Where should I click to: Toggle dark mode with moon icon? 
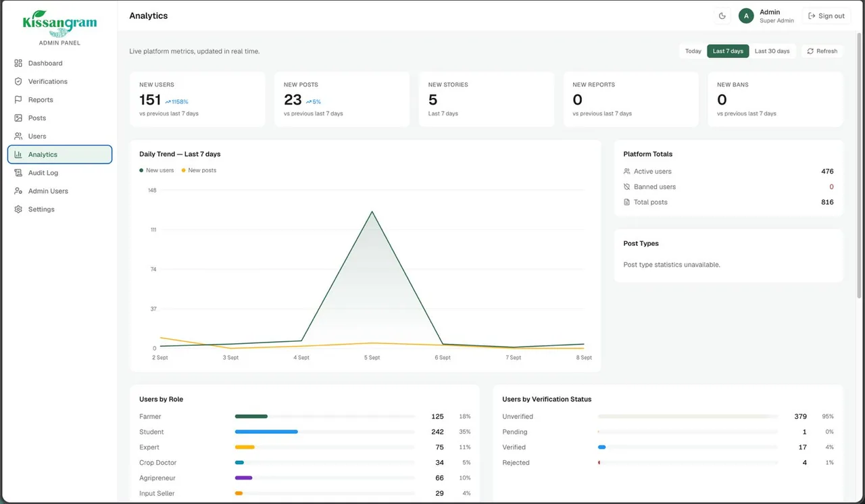point(722,16)
